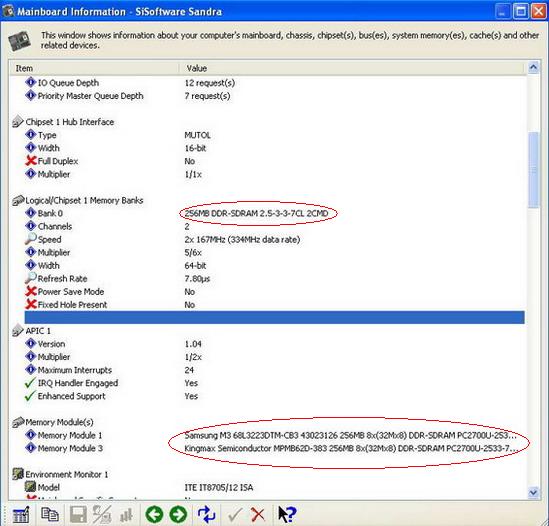Click the 5/6x Multiplier value
Screen dimensions: 549x526
pos(193,252)
